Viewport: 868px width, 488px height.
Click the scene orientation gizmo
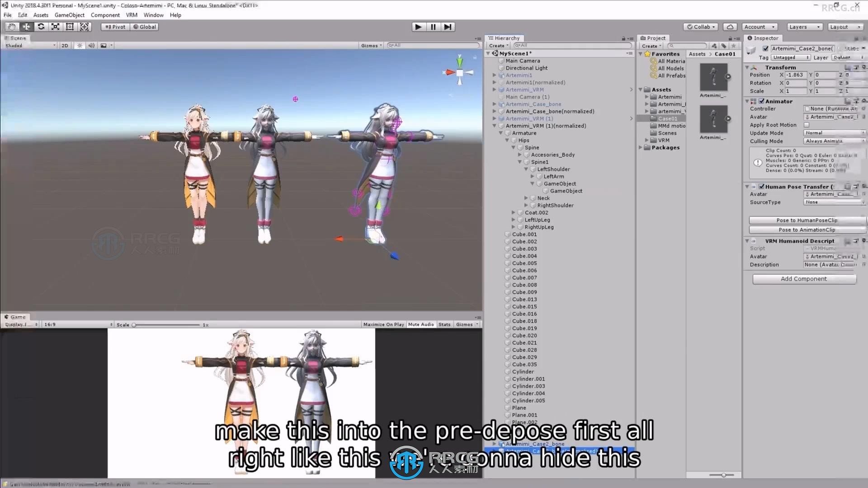[459, 72]
